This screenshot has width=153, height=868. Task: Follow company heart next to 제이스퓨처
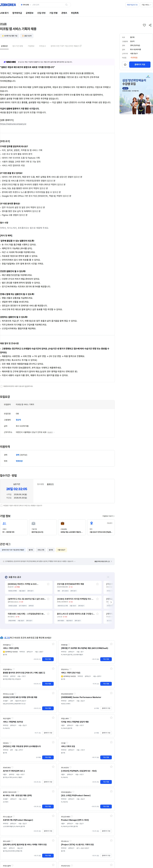(x=12, y=841)
